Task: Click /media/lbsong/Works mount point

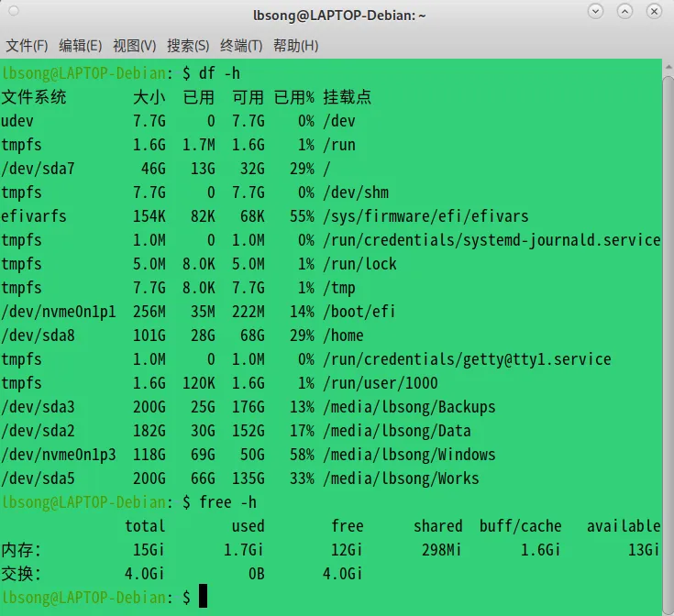Action: [402, 478]
